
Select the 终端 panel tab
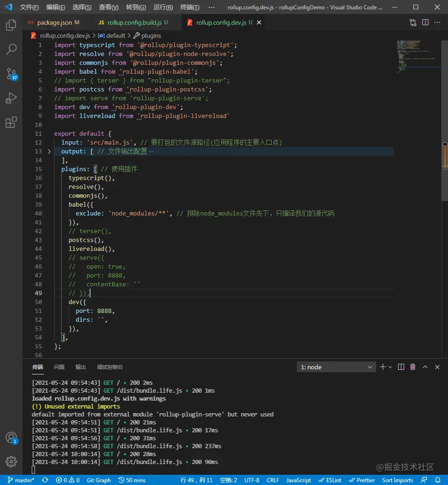click(x=38, y=367)
